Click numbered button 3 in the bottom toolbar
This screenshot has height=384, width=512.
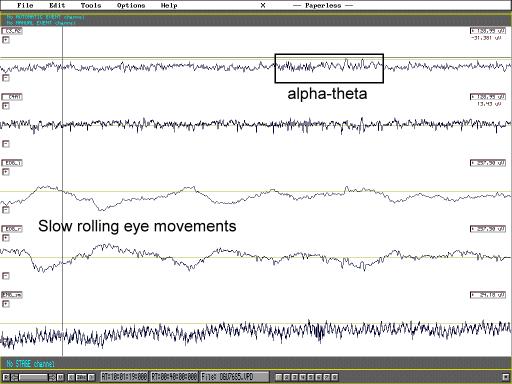pos(295,377)
